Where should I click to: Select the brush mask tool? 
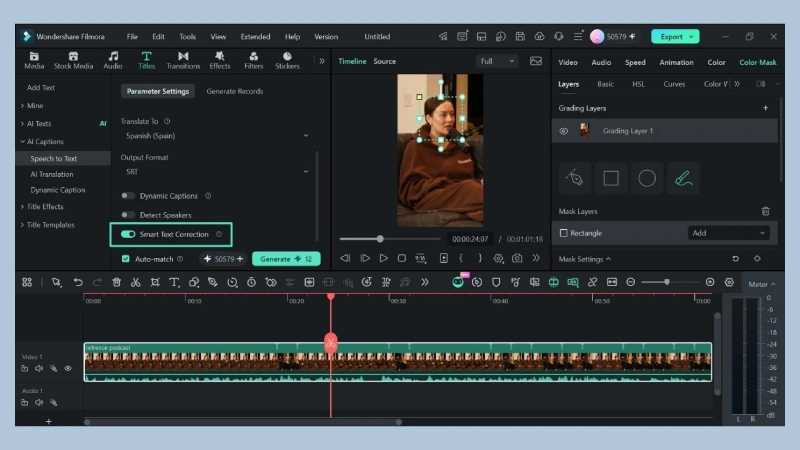[x=683, y=178]
